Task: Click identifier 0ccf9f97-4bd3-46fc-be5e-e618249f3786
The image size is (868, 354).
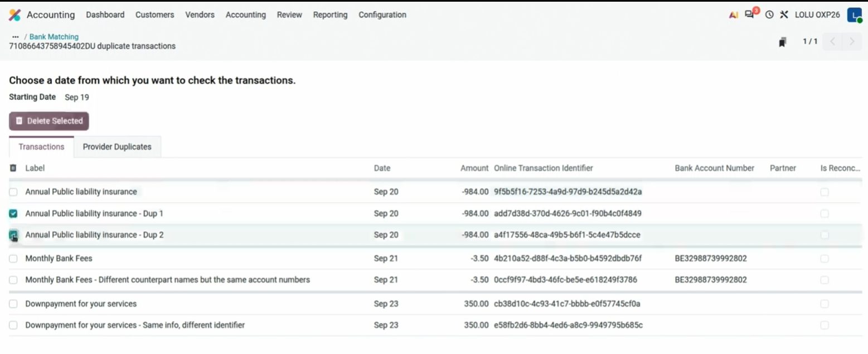Action: coord(565,280)
